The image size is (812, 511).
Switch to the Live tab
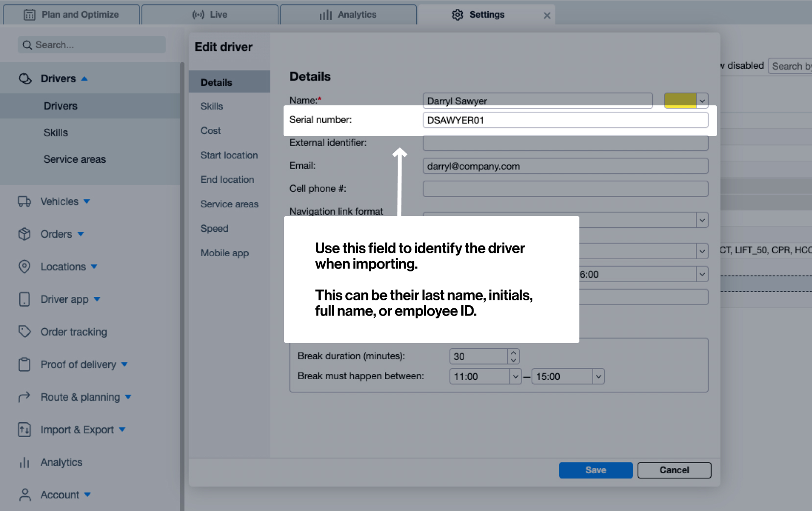(x=210, y=15)
